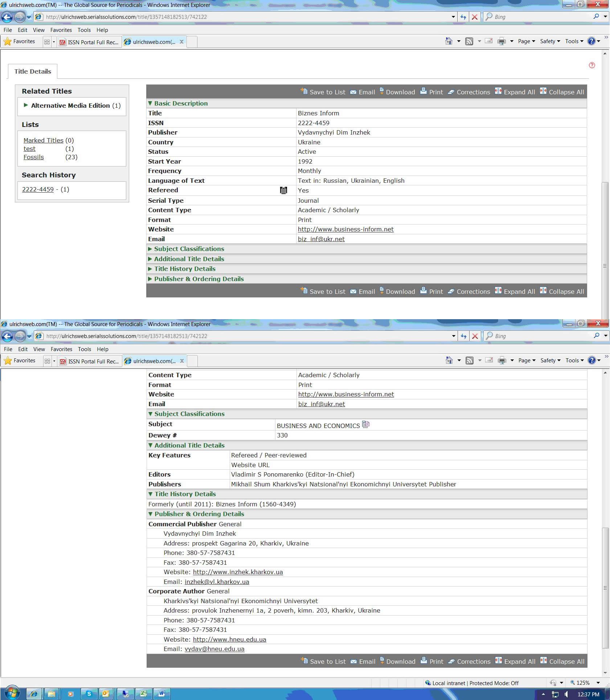Click the red question mark help icon on the page
This screenshot has width=610, height=700.
592,65
